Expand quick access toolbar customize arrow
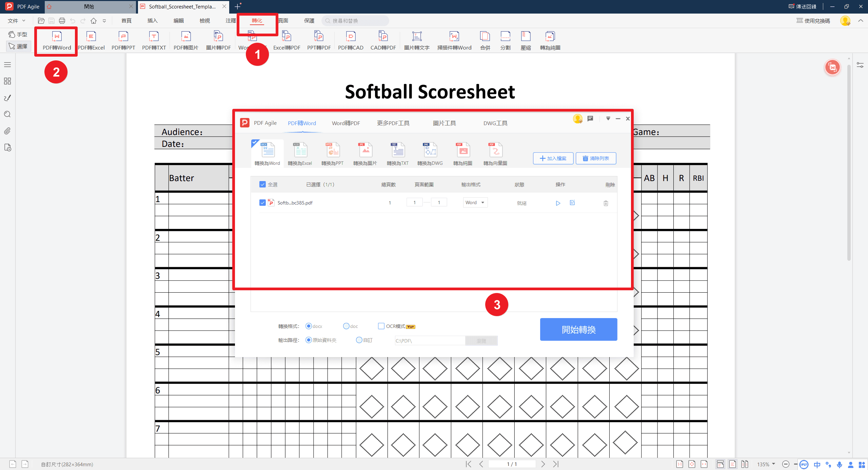Image resolution: width=868 pixels, height=470 pixels. click(104, 21)
